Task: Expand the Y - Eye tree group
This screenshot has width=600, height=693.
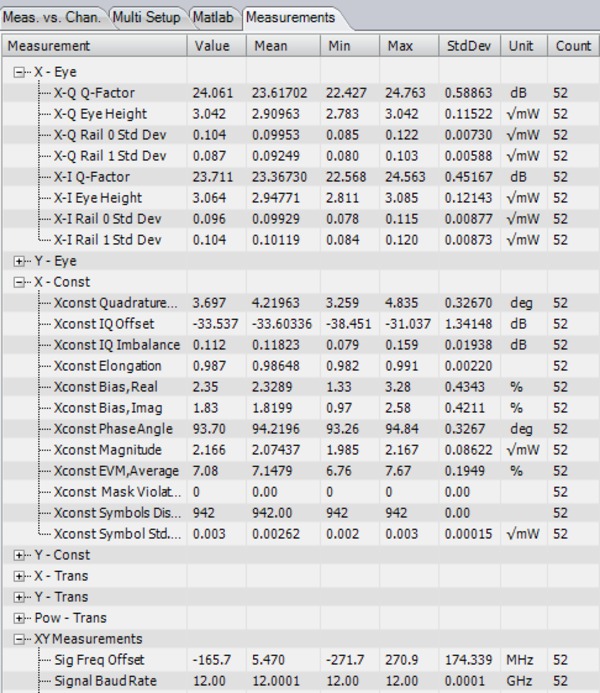Action: coord(20,261)
